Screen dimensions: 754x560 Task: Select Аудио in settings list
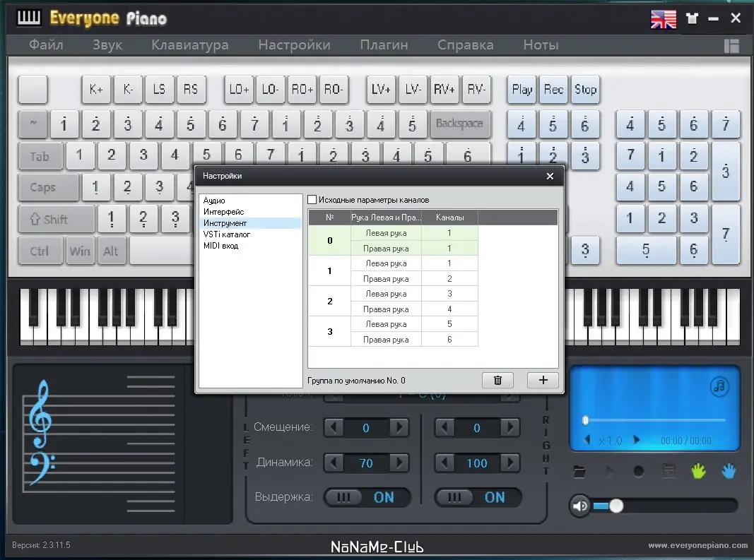coord(214,201)
